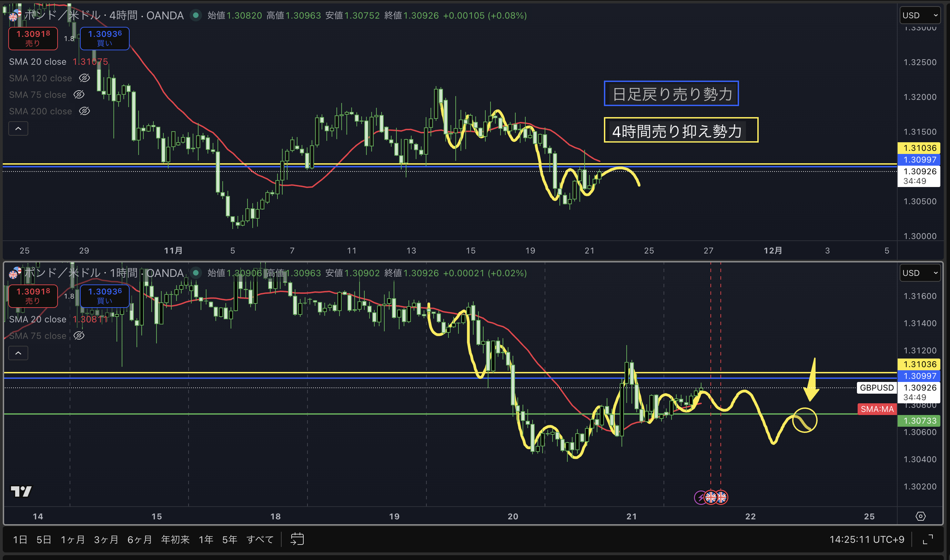This screenshot has height=560, width=950.
Task: Click the go-to-date calendar icon
Action: (x=297, y=539)
